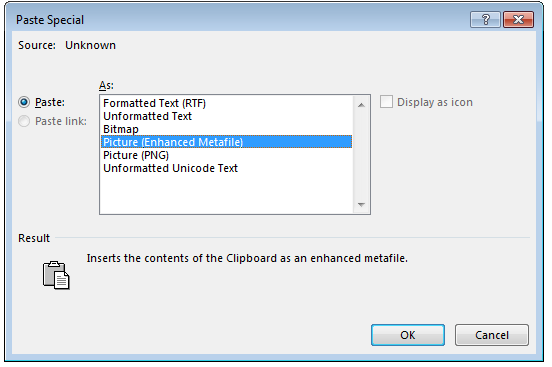Click the help question mark button
The width and height of the screenshot is (552, 367).
485,19
